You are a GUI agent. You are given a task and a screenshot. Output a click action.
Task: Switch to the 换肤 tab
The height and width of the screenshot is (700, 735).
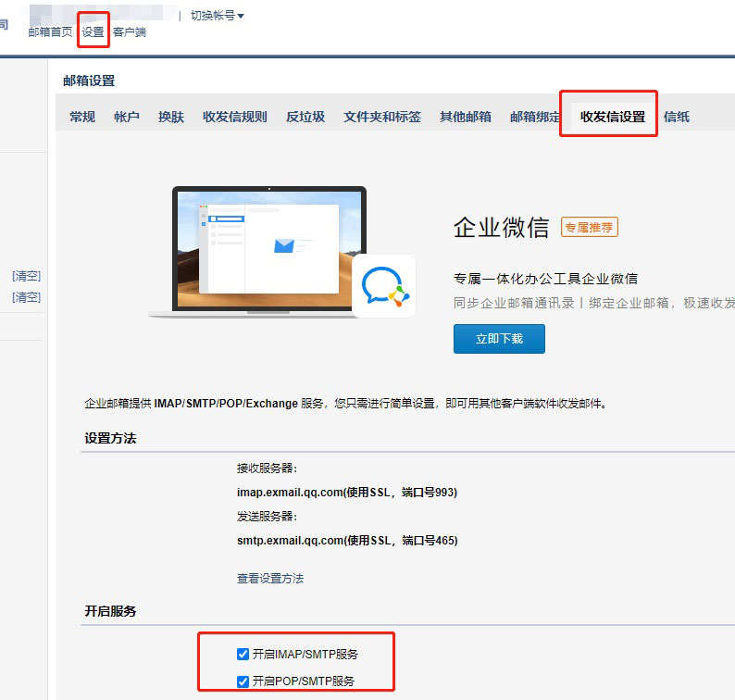pyautogui.click(x=171, y=117)
